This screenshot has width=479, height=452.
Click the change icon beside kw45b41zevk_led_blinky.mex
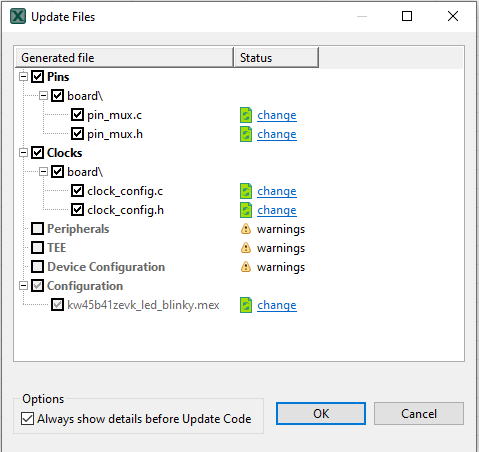(x=246, y=305)
